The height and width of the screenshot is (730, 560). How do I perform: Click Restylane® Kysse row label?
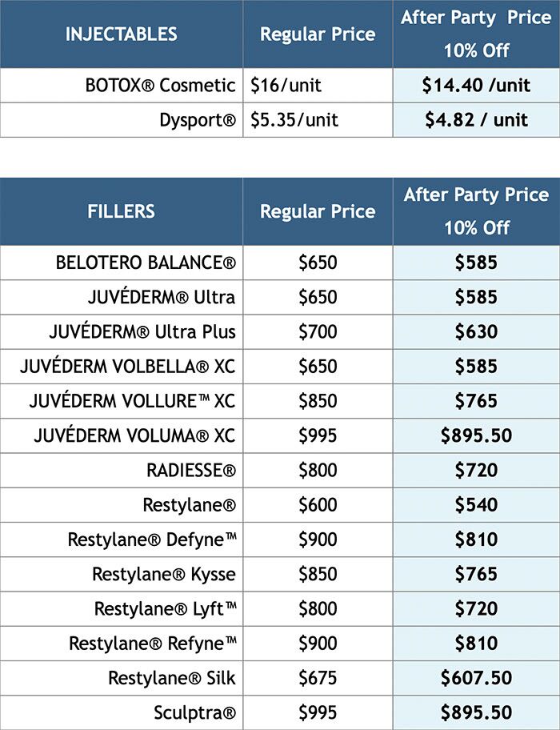click(x=164, y=574)
